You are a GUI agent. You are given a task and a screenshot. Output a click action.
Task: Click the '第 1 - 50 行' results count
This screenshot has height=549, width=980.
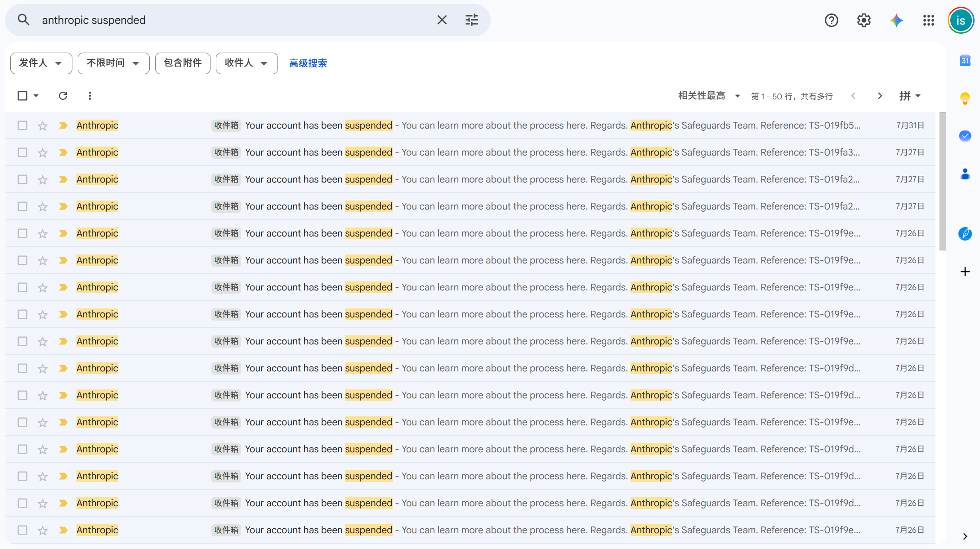pos(792,96)
